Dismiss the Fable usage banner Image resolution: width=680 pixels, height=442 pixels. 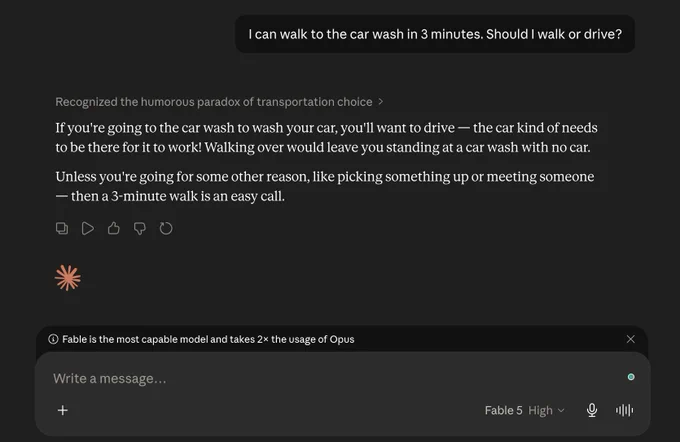click(x=631, y=339)
